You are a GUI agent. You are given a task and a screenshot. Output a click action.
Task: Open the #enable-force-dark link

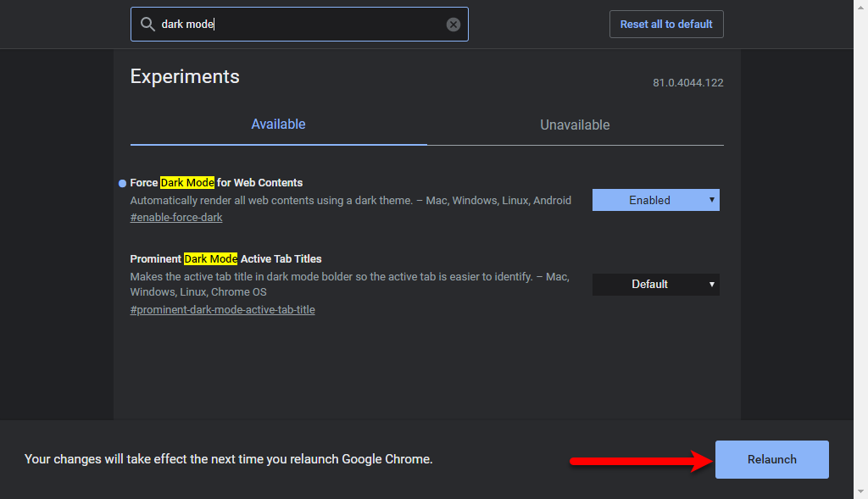176,218
